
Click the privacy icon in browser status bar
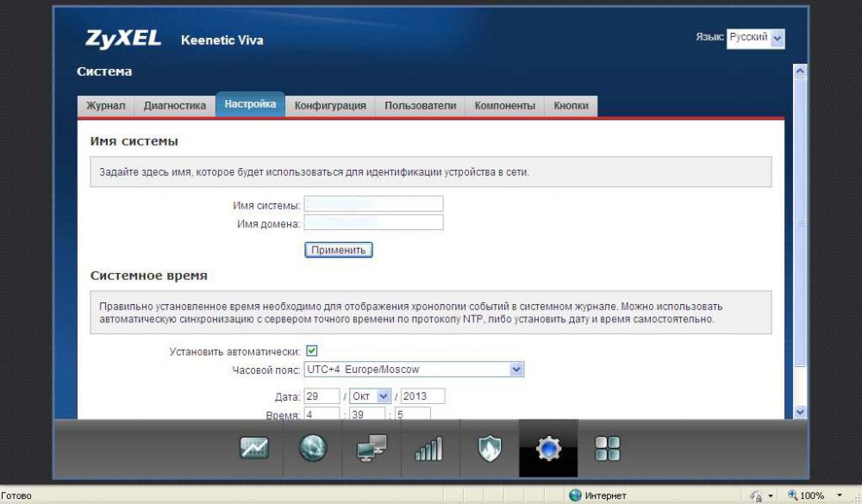click(757, 495)
